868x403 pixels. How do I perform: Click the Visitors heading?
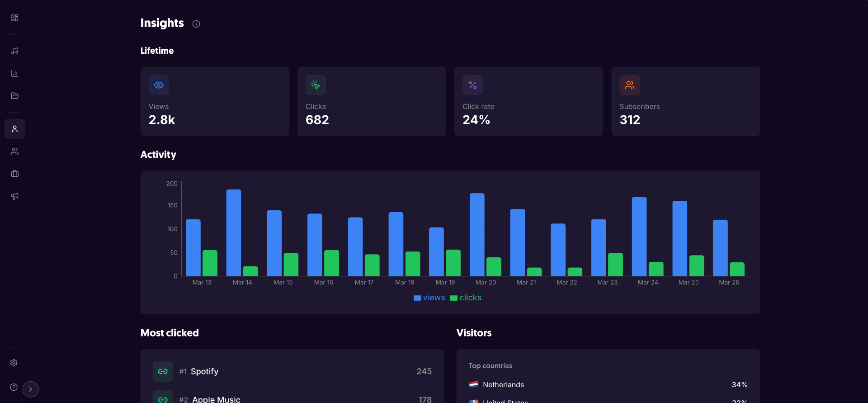click(x=474, y=333)
